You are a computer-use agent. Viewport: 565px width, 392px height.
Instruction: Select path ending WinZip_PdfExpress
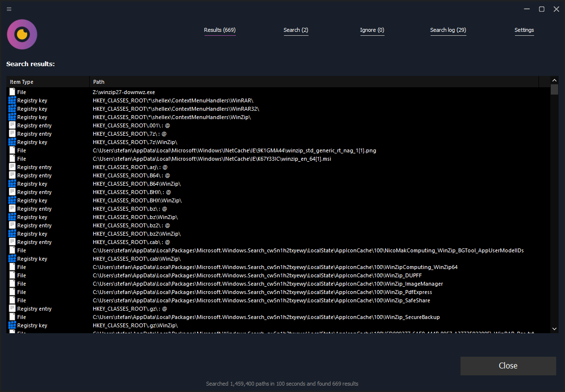pyautogui.click(x=262, y=292)
